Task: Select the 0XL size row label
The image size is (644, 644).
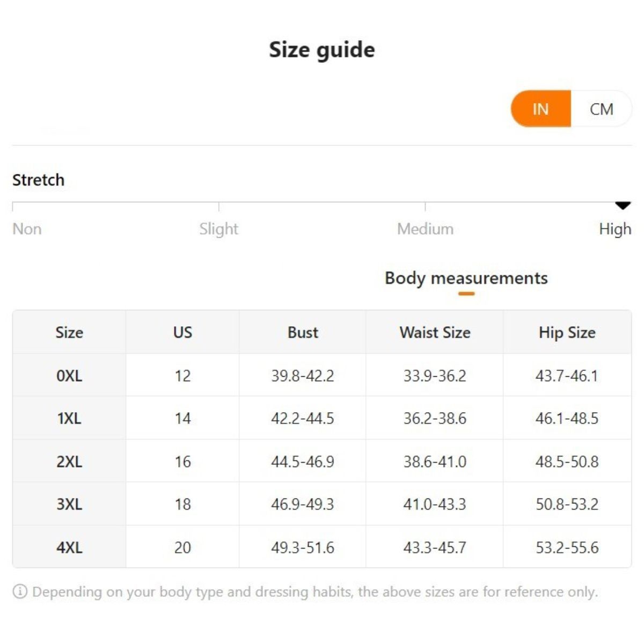Action: (x=69, y=376)
